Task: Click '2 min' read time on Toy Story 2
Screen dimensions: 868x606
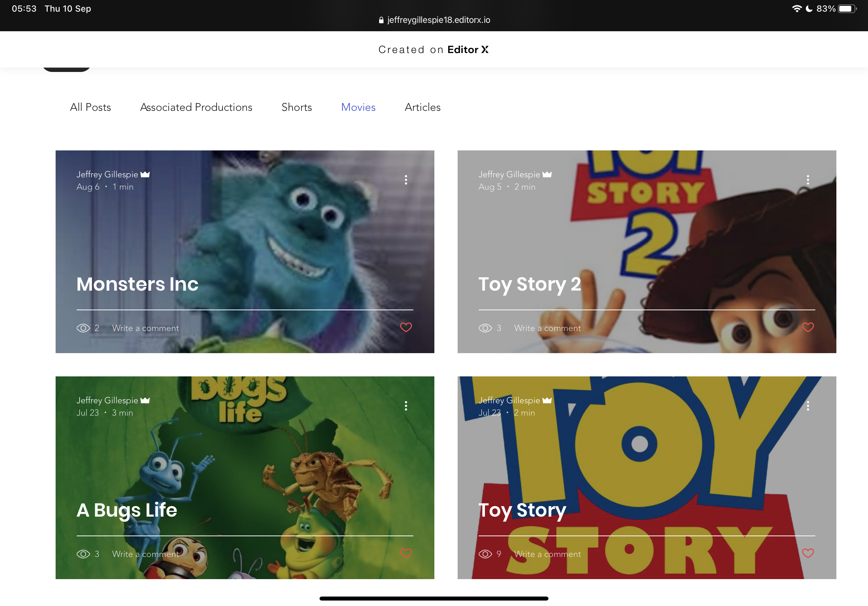Action: [x=525, y=187]
